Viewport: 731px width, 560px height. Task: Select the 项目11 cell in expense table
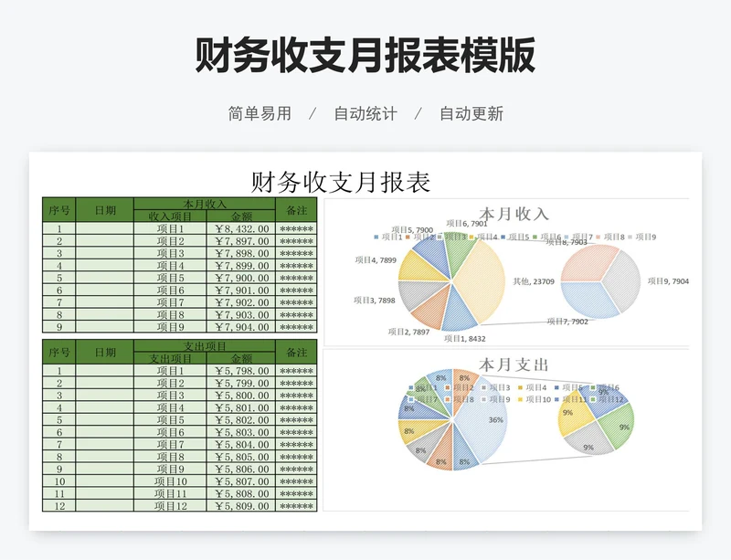pyautogui.click(x=170, y=494)
